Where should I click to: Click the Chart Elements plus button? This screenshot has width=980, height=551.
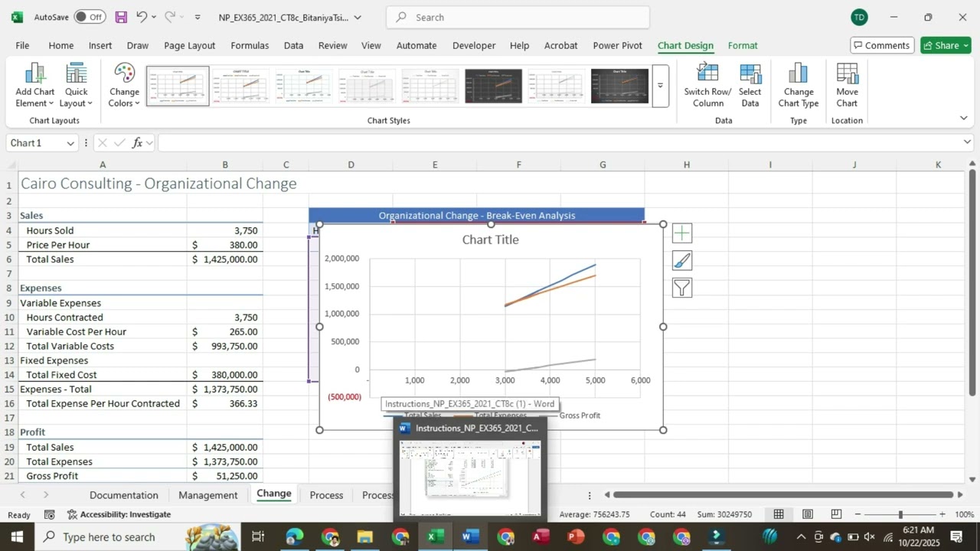[681, 233]
